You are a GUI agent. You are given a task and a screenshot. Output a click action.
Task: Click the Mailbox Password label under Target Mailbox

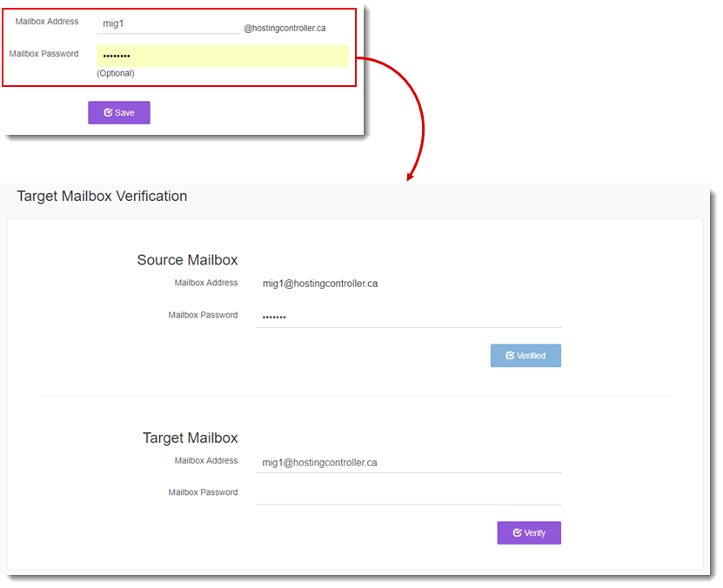203,492
